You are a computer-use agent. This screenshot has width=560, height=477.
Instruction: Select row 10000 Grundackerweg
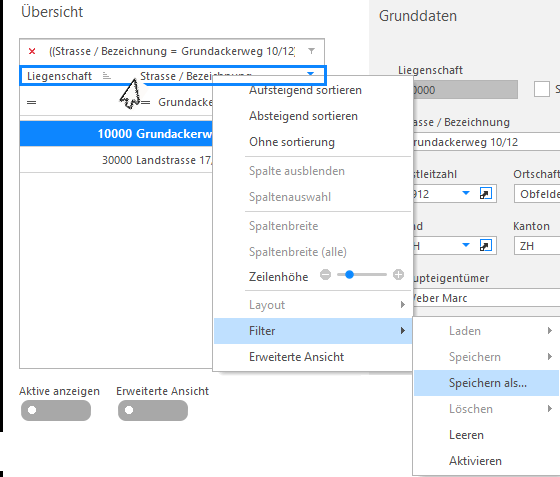(x=116, y=134)
